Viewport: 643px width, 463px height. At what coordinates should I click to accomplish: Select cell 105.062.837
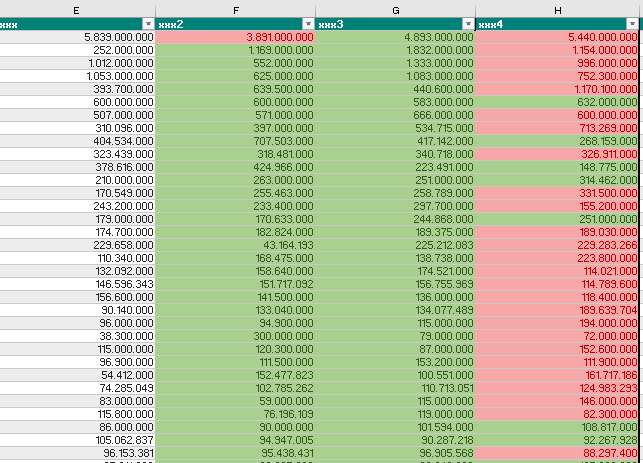tap(78, 440)
